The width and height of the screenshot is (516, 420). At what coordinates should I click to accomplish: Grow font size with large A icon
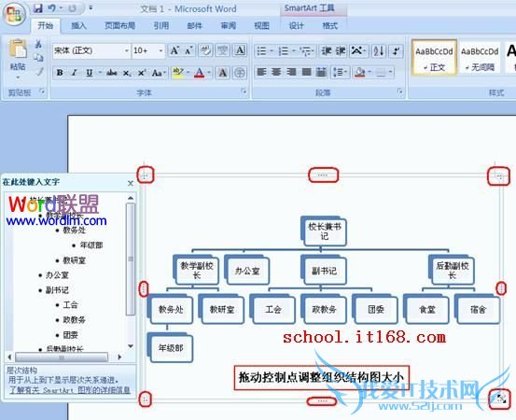(x=174, y=50)
